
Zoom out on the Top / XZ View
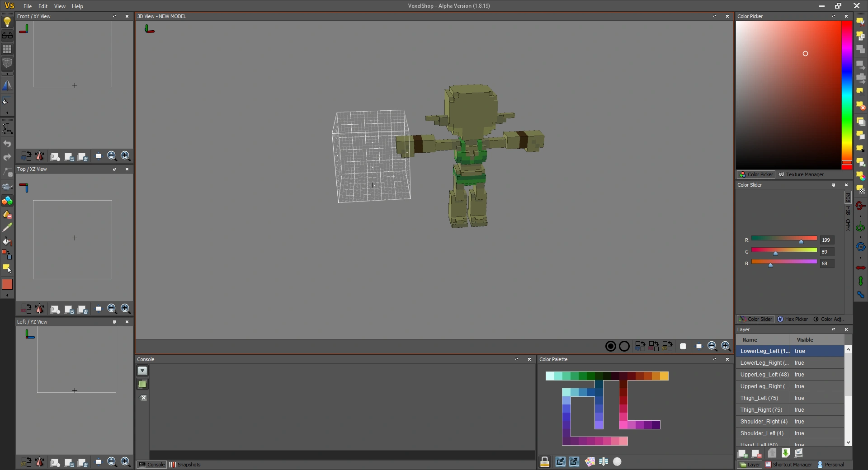click(x=112, y=309)
